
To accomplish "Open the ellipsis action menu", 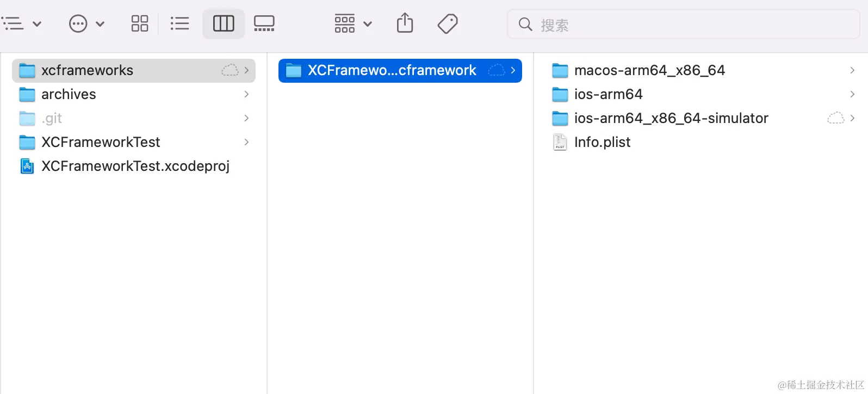I will [x=86, y=24].
